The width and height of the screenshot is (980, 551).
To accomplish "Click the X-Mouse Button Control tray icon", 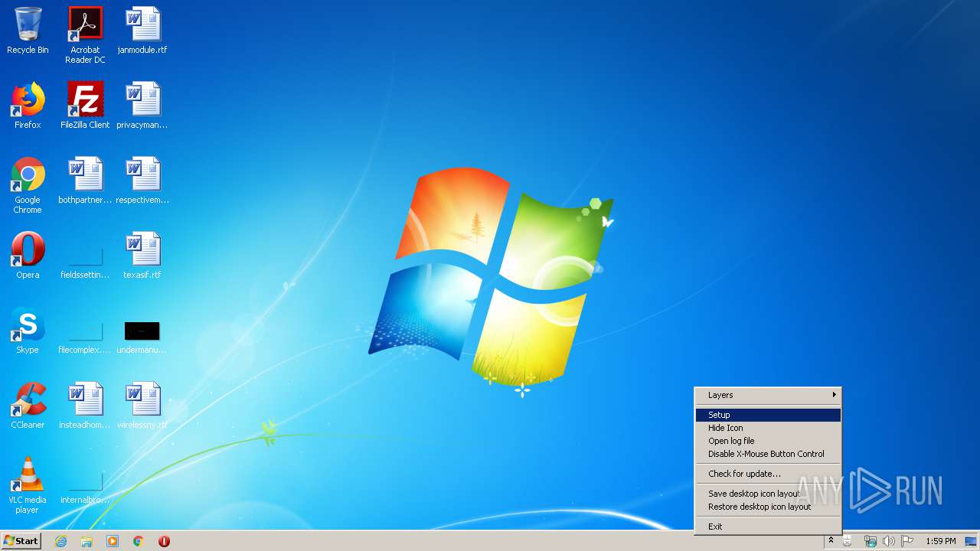I will tap(848, 541).
